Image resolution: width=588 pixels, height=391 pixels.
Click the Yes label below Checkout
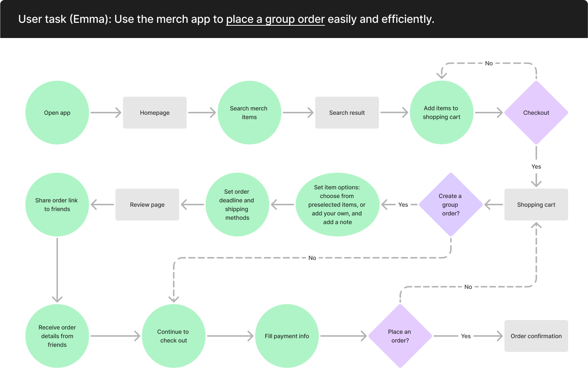click(x=536, y=167)
